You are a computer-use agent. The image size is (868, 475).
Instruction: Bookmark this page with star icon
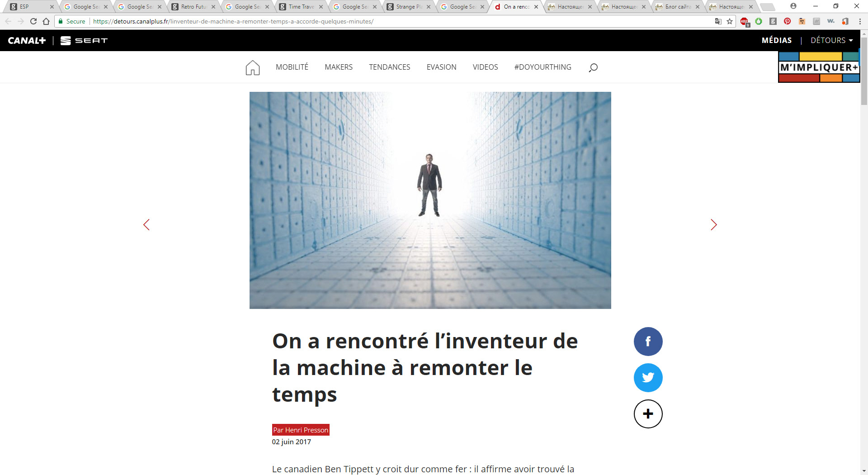pos(730,21)
